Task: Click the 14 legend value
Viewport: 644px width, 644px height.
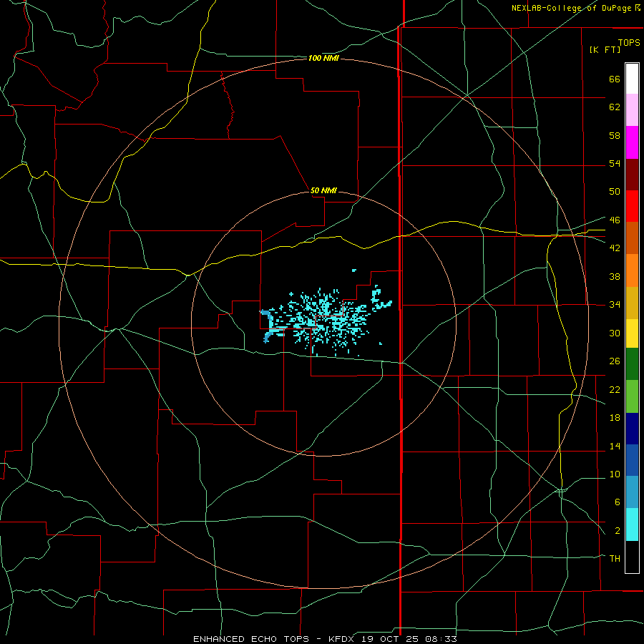Action: [615, 446]
